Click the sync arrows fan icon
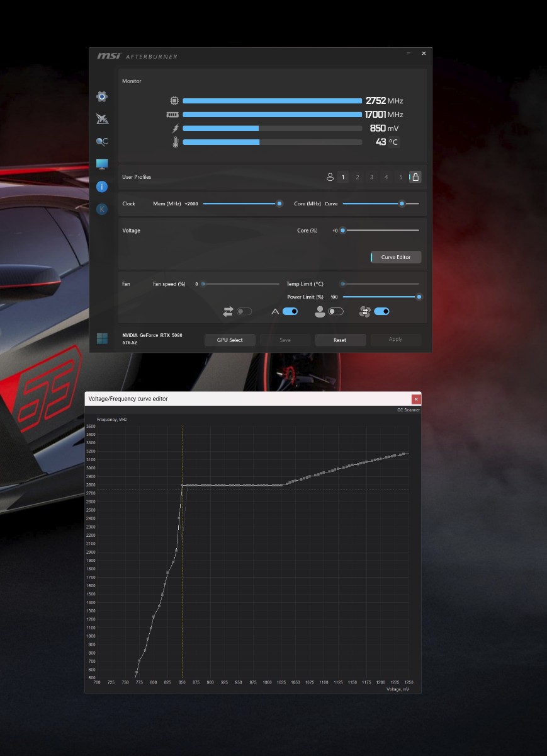Screen dimensions: 547x756 pyautogui.click(x=228, y=311)
